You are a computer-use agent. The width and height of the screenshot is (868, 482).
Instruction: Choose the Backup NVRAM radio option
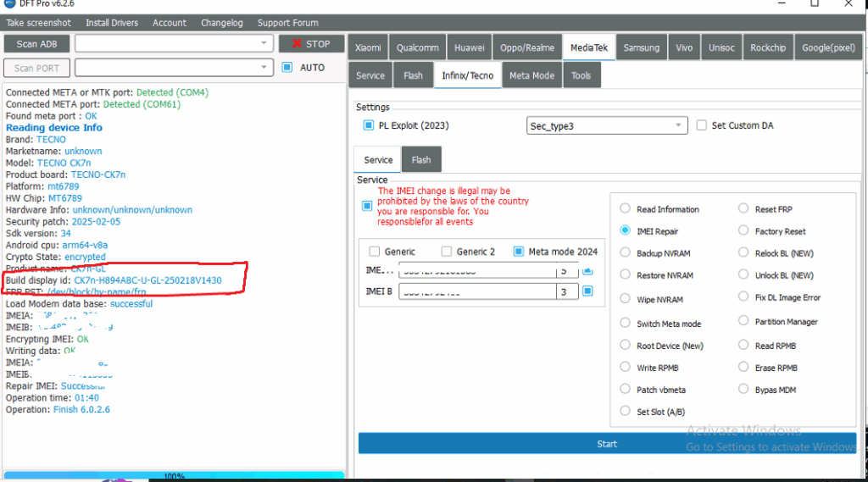point(625,253)
